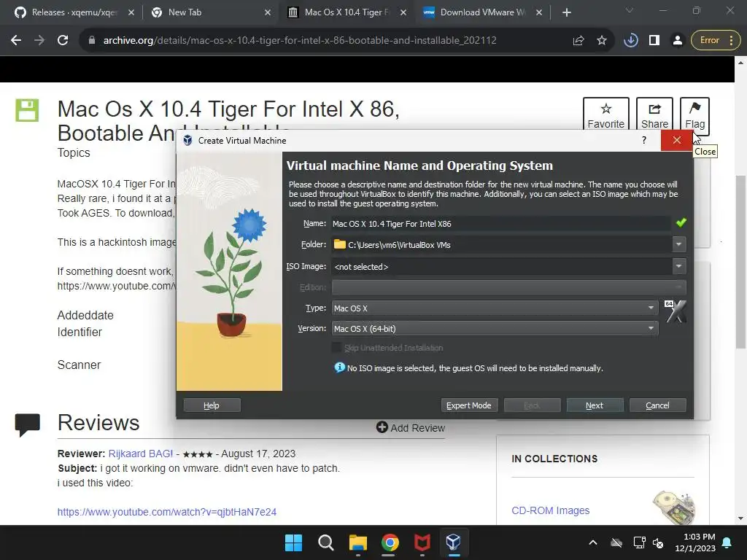Click the info icon beside No ISO message
The height and width of the screenshot is (560, 747).
point(339,367)
